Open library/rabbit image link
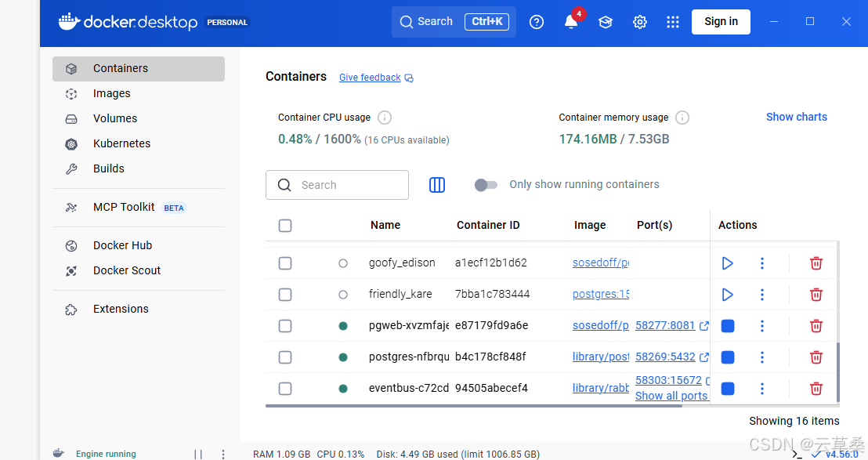 pos(601,388)
